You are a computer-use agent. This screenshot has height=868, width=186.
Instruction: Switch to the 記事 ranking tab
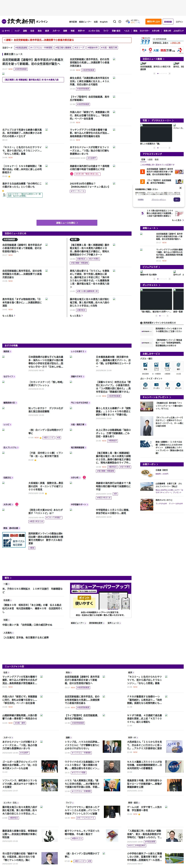point(143,159)
